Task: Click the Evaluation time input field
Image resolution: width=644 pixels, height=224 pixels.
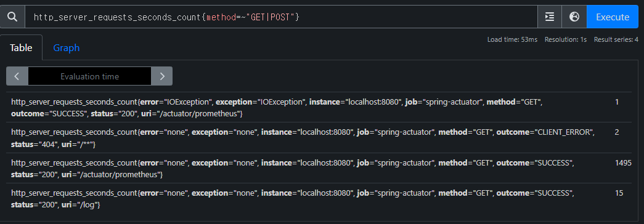Action: coord(89,76)
